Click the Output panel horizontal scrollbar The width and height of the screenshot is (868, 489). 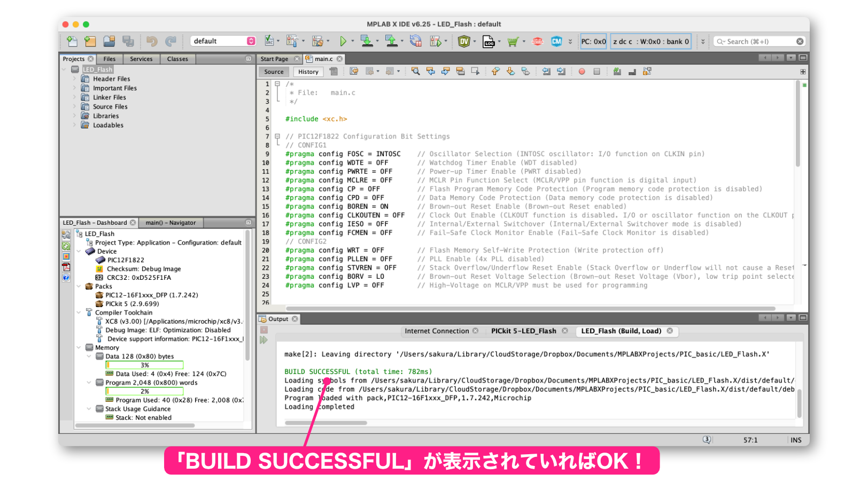point(326,423)
